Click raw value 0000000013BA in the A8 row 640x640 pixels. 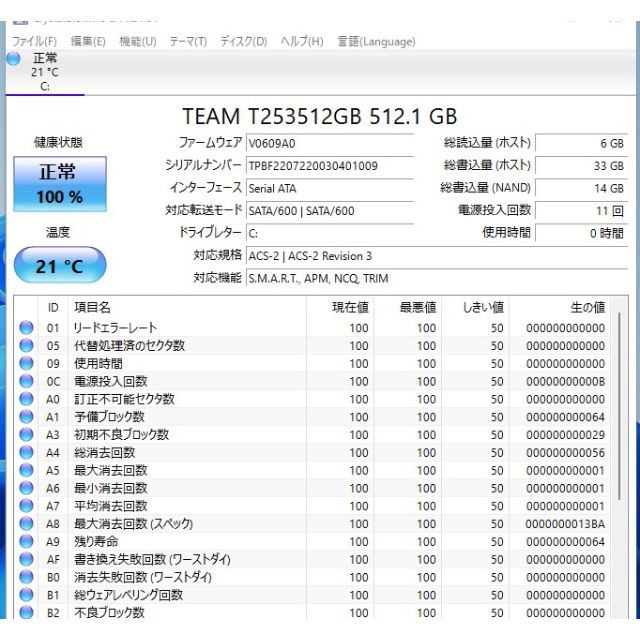point(565,524)
